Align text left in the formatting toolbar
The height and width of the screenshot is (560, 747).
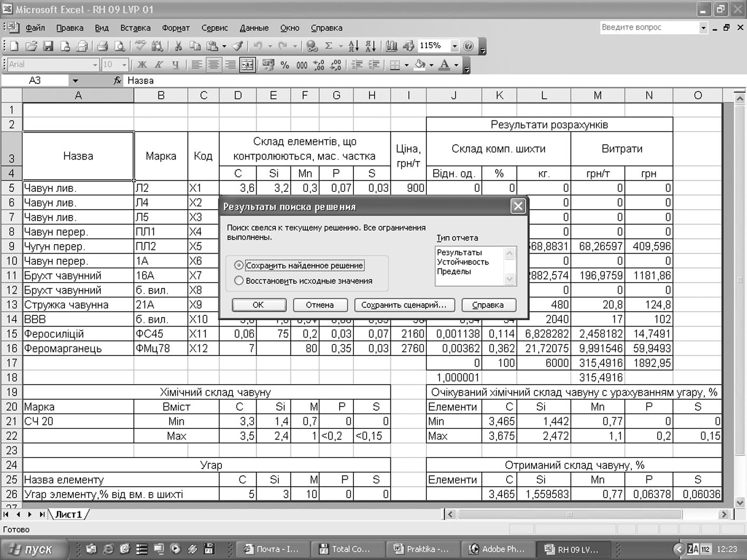point(197,65)
